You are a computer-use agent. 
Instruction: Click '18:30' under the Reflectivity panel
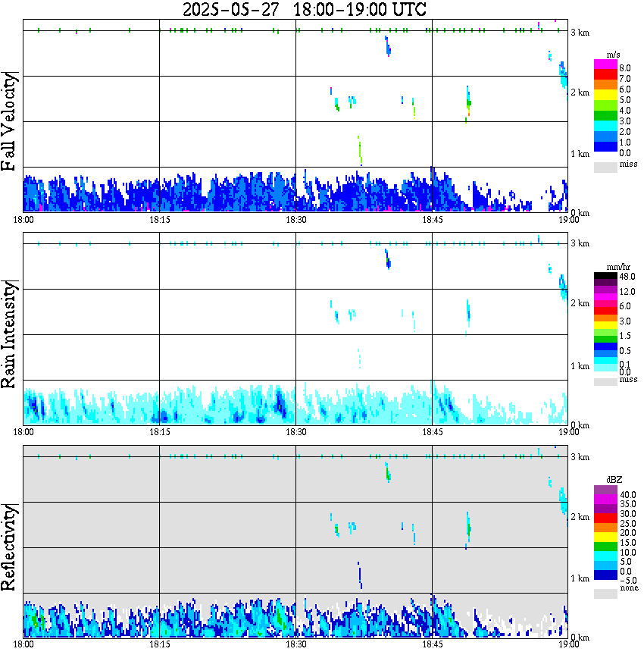[x=295, y=644]
